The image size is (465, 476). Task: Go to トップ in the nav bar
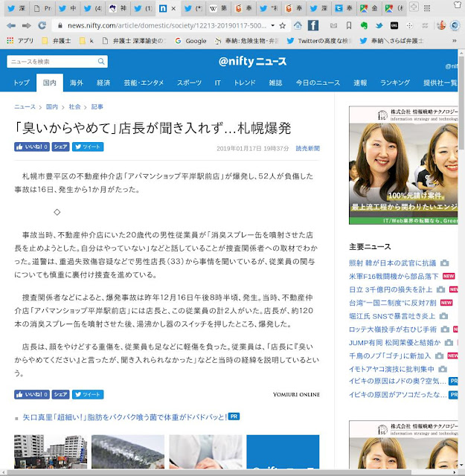(x=22, y=83)
